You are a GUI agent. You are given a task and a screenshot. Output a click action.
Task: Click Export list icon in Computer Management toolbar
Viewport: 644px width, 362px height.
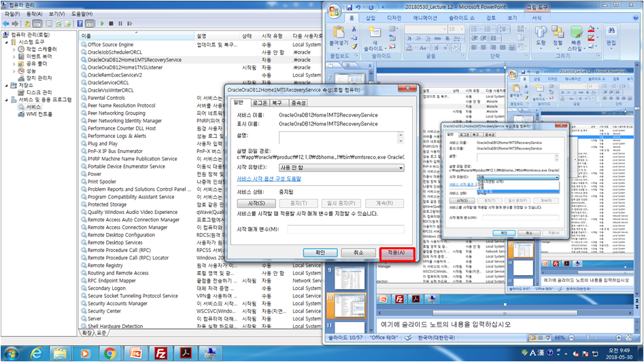68,24
